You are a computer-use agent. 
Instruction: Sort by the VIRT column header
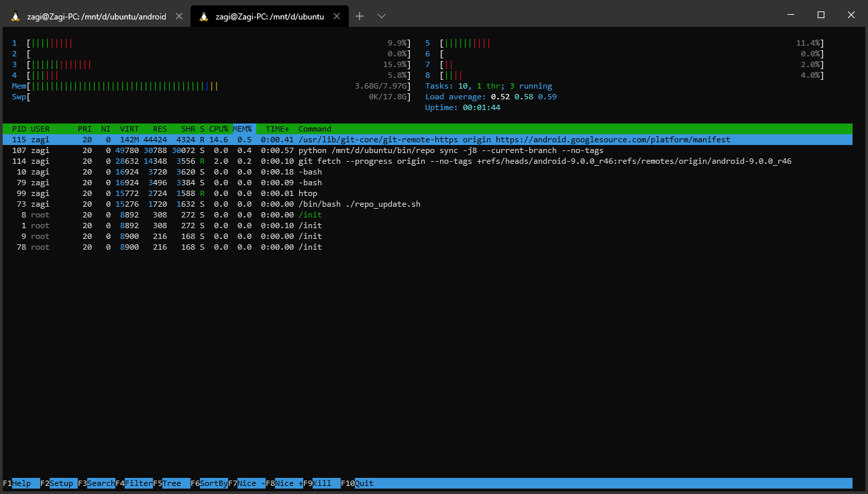click(129, 129)
